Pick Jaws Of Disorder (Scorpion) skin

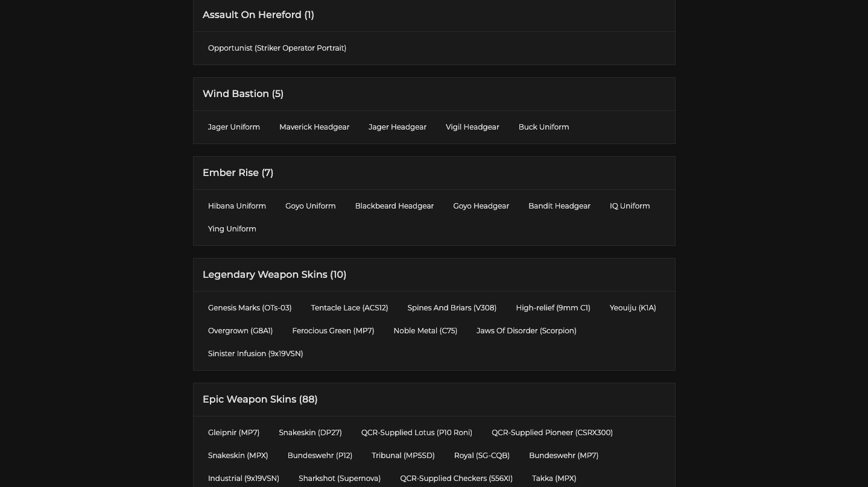point(527,331)
